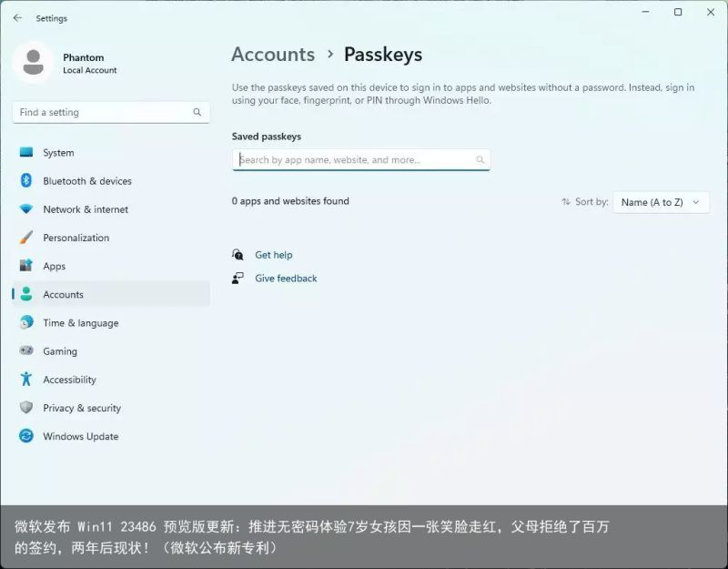
Task: Click the Bluetooth & devices icon
Action: (26, 180)
